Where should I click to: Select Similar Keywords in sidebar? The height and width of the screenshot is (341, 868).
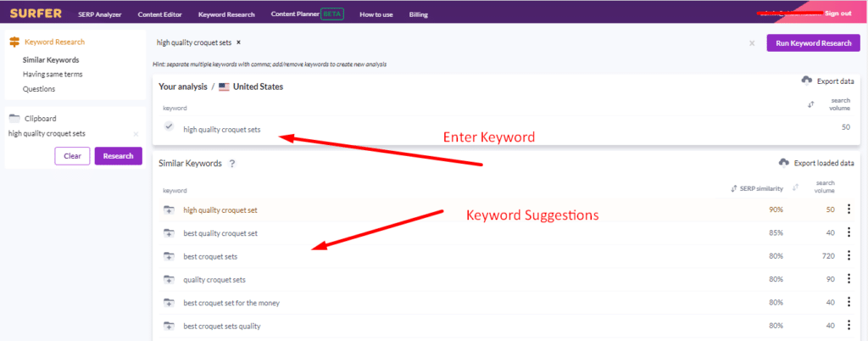pyautogui.click(x=51, y=59)
